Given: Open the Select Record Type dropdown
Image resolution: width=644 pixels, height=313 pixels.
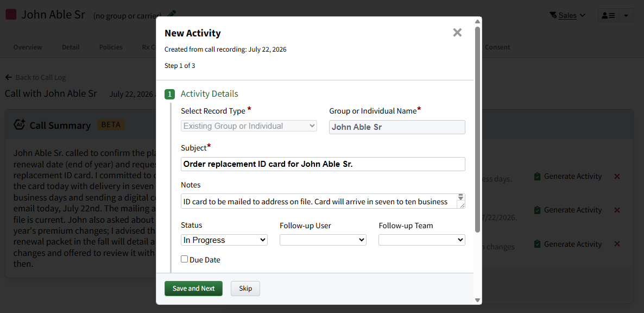Looking at the screenshot, I should [x=249, y=126].
